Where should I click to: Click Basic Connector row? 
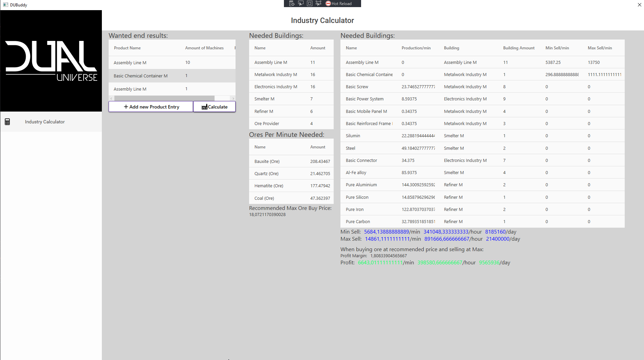[483, 161]
